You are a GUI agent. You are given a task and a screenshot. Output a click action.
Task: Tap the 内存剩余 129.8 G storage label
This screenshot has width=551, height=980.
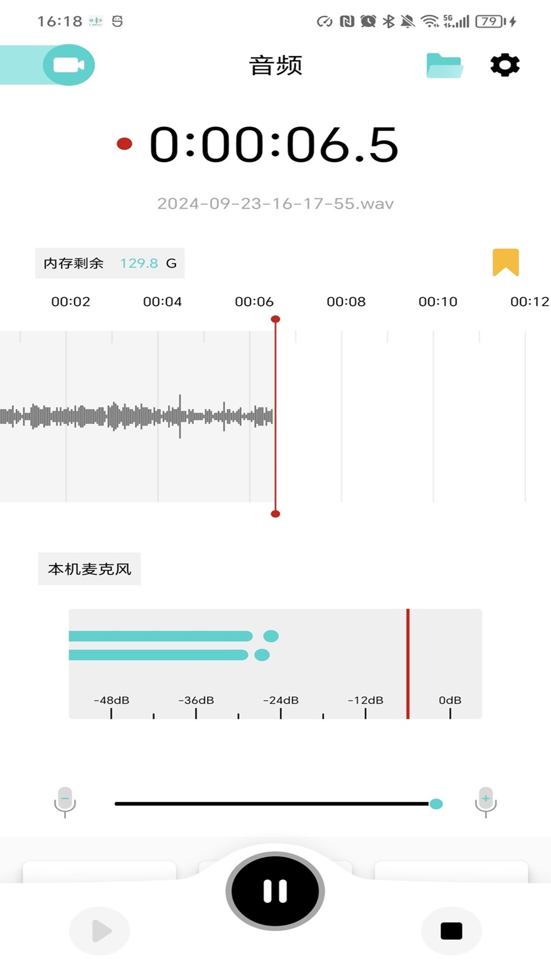(x=110, y=263)
